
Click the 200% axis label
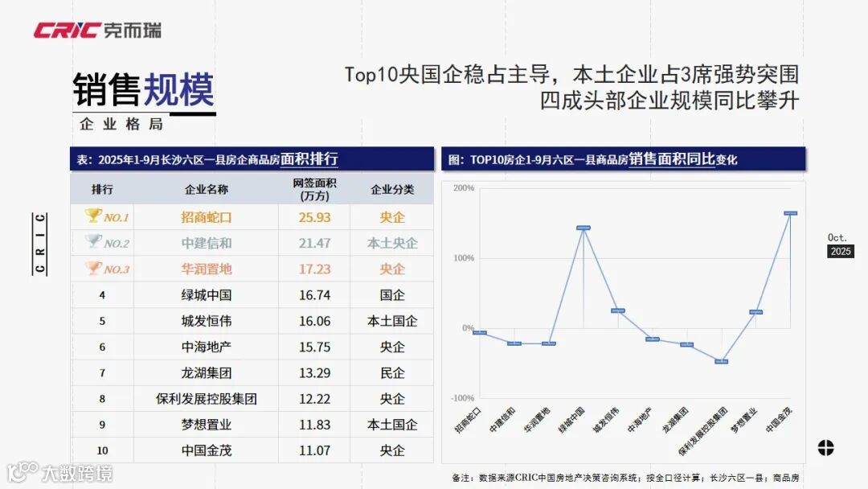pyautogui.click(x=464, y=188)
